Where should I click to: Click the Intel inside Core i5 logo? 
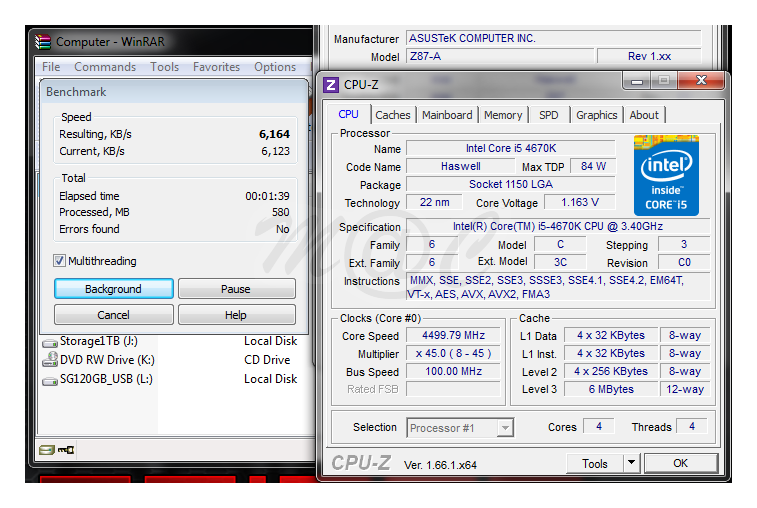(666, 176)
